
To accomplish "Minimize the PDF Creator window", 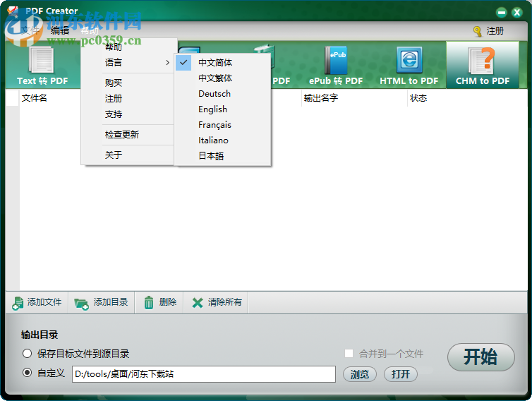I will coord(501,13).
